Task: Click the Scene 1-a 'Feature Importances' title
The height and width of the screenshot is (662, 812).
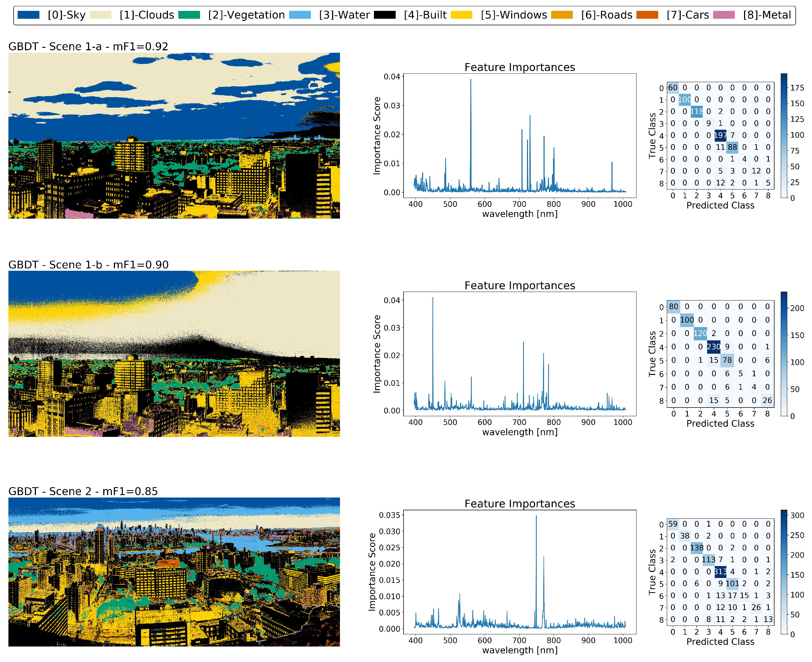Action: 520,67
